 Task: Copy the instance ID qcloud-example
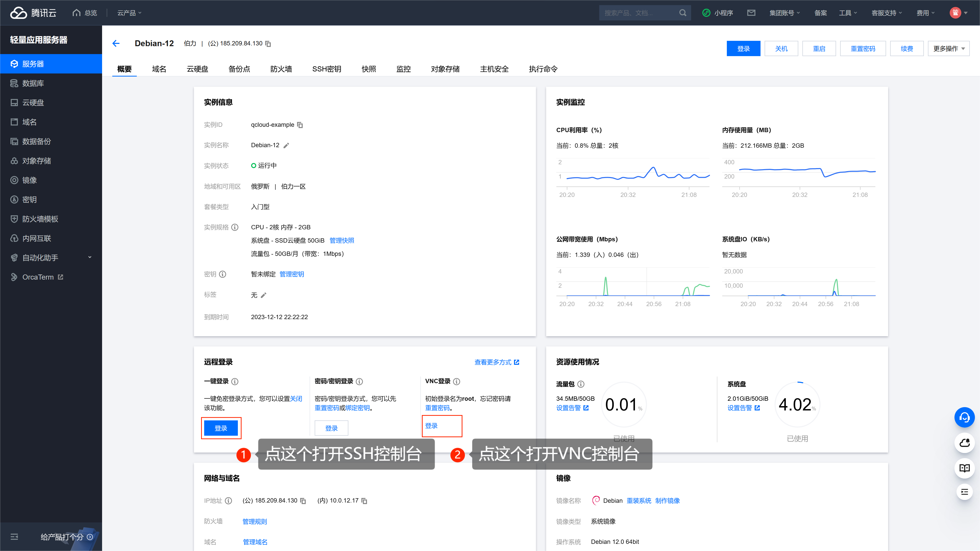(x=300, y=125)
